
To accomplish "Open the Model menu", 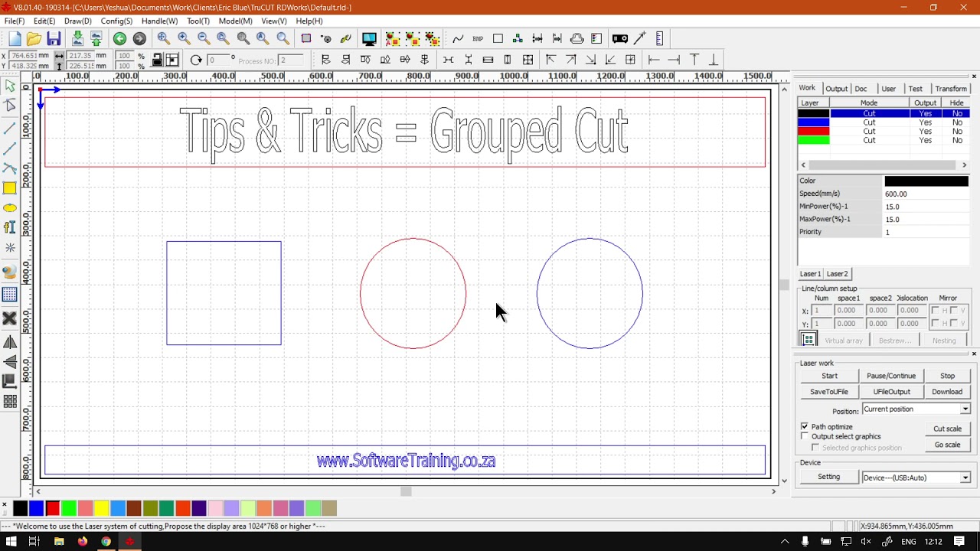I will pos(235,21).
